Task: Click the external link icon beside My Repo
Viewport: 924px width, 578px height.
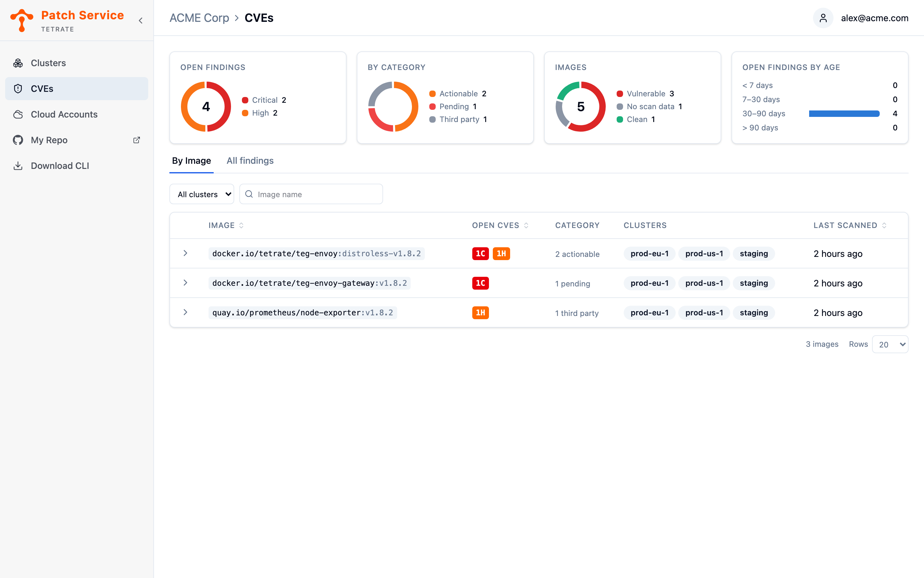Action: (136, 140)
